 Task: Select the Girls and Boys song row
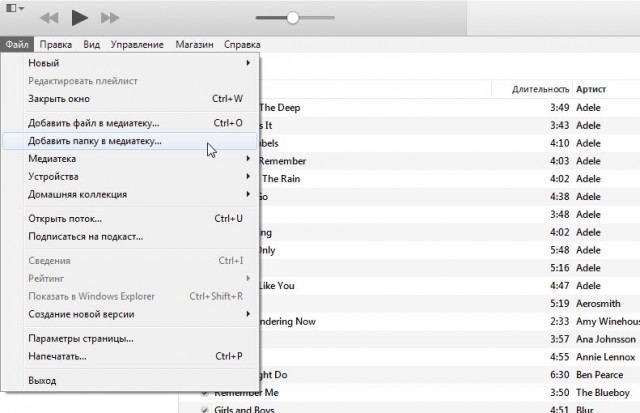coord(409,408)
